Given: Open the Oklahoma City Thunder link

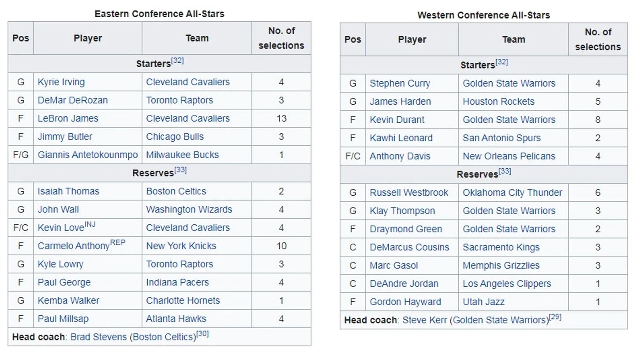Looking at the screenshot, I should click(512, 193).
